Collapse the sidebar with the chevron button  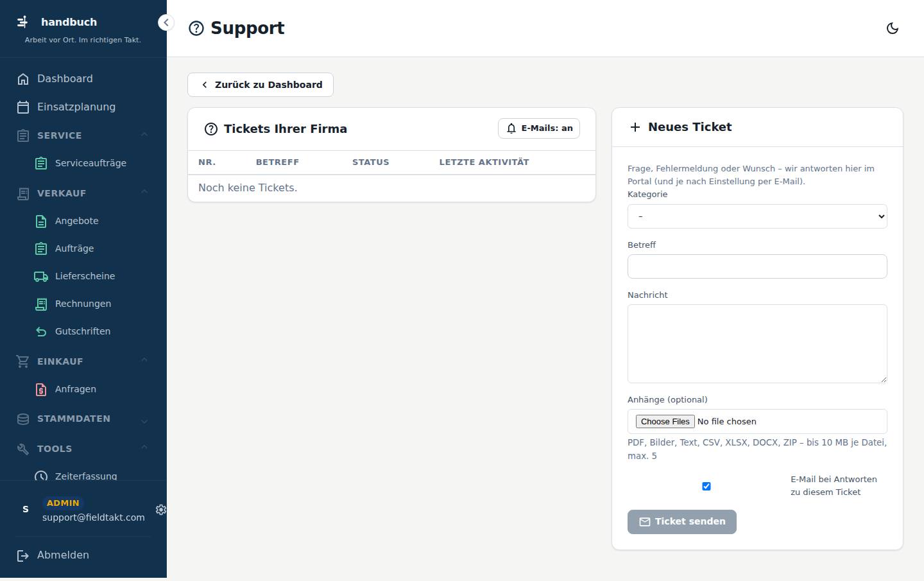click(166, 22)
